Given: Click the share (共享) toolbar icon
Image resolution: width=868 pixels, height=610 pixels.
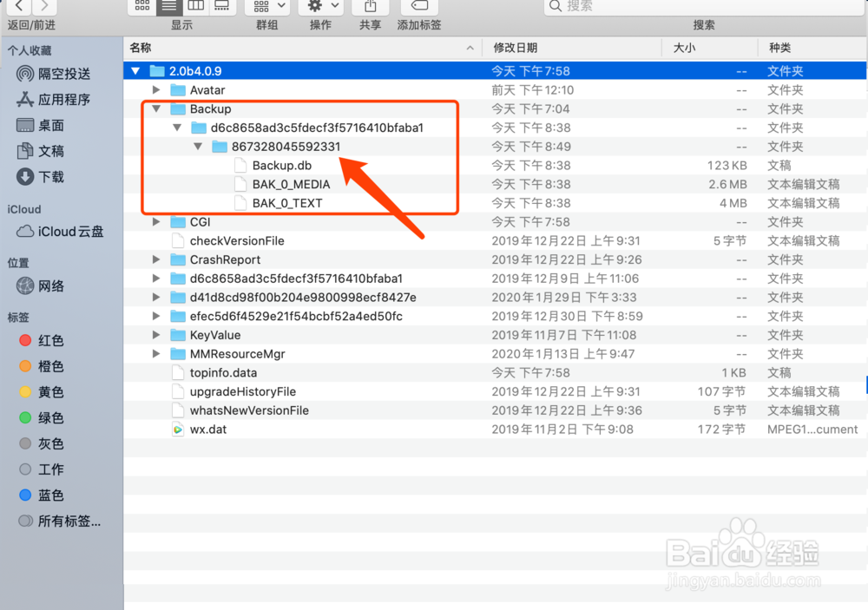Looking at the screenshot, I should tap(371, 5).
